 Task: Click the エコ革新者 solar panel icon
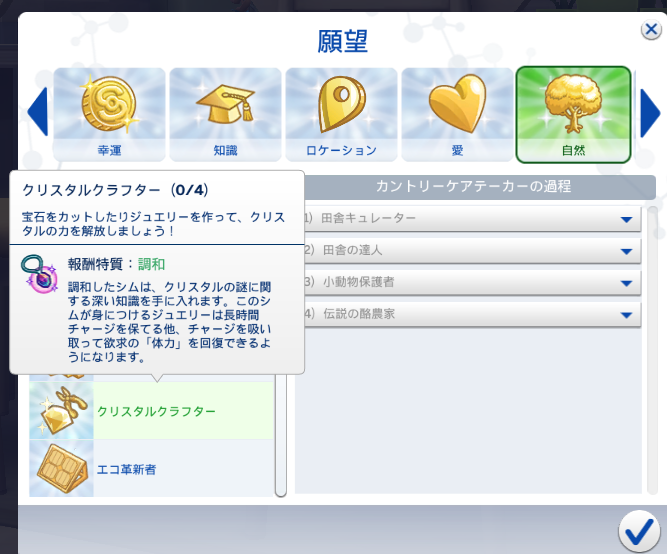(61, 468)
